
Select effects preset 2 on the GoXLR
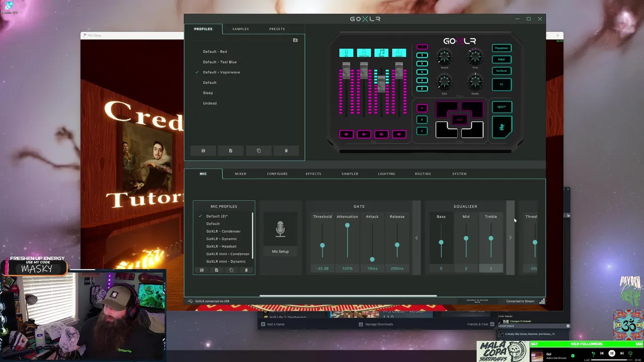[x=422, y=55]
